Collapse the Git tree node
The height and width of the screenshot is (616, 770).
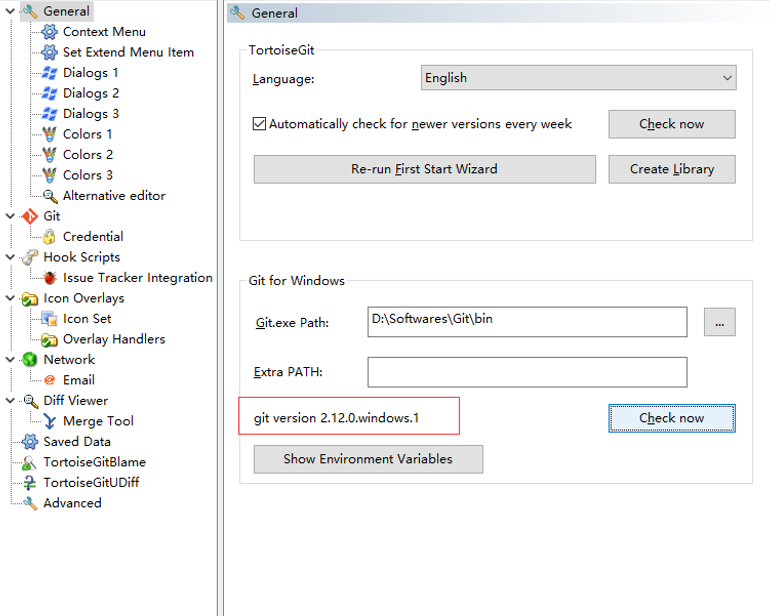click(10, 216)
